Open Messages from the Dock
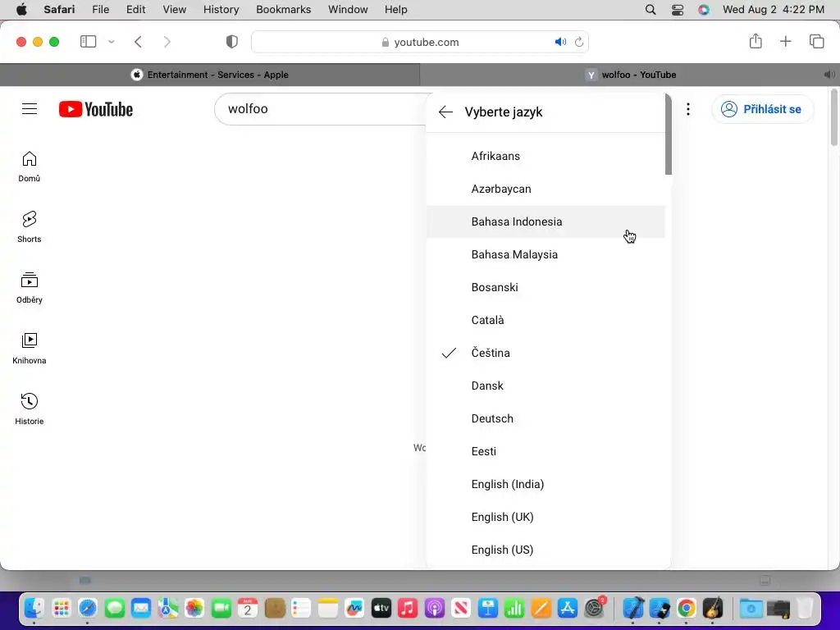The image size is (840, 630). coord(115,608)
